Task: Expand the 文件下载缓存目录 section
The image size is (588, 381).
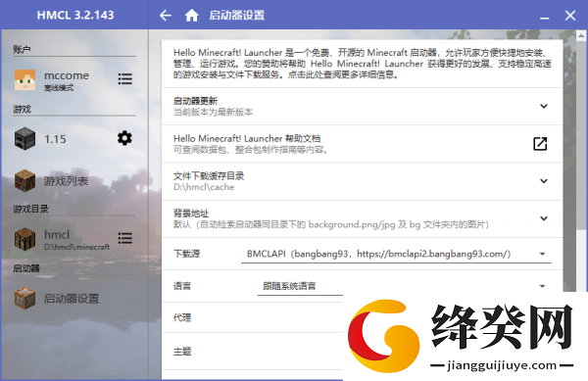Action: click(363, 181)
